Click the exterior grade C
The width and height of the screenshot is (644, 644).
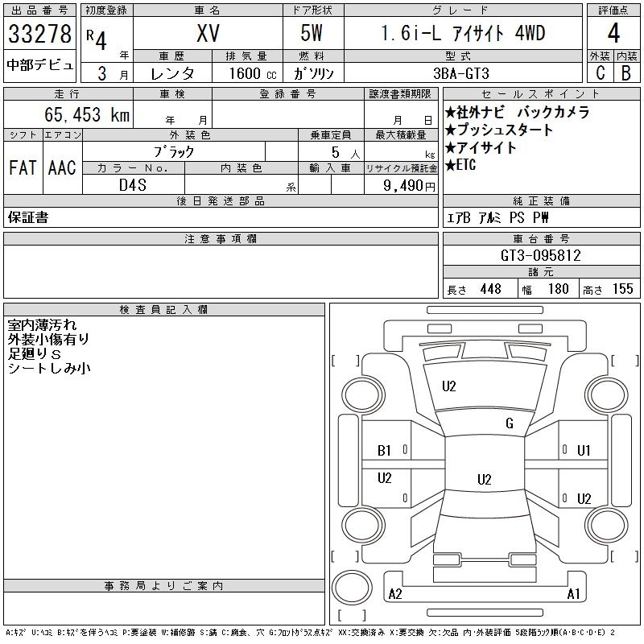pos(600,73)
